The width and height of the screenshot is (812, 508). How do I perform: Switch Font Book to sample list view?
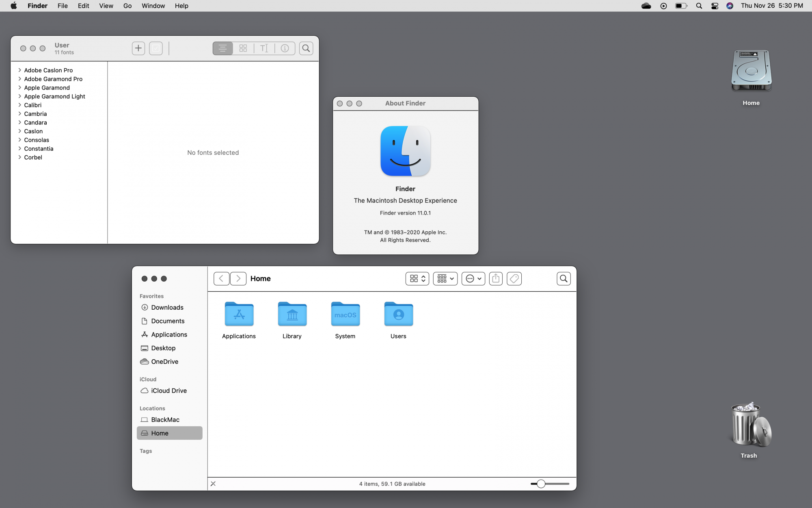point(222,48)
